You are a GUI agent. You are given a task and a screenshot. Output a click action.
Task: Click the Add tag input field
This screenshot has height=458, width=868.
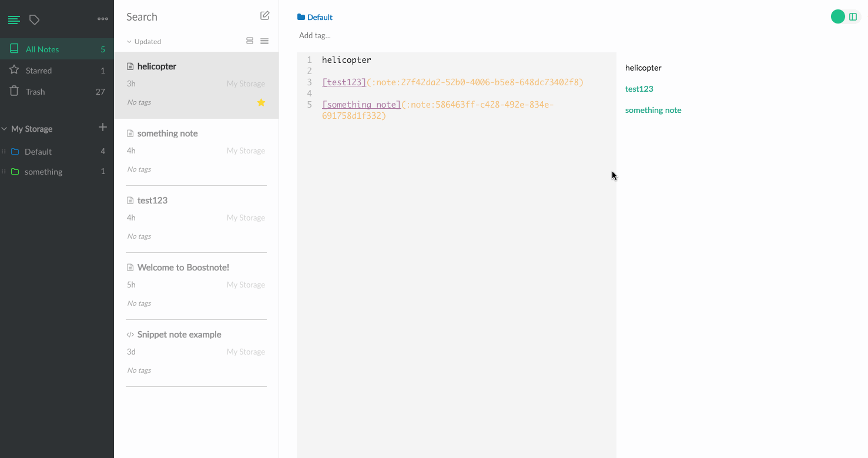[315, 35]
